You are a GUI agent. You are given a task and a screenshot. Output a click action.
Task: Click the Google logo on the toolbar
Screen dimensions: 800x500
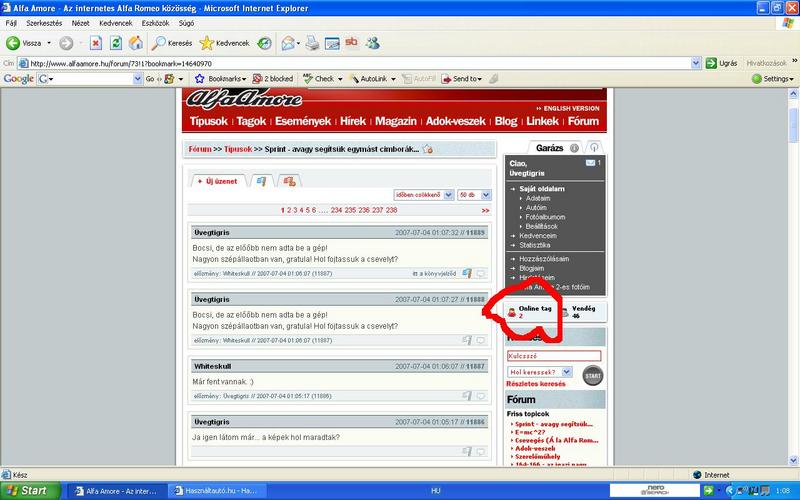pos(18,79)
